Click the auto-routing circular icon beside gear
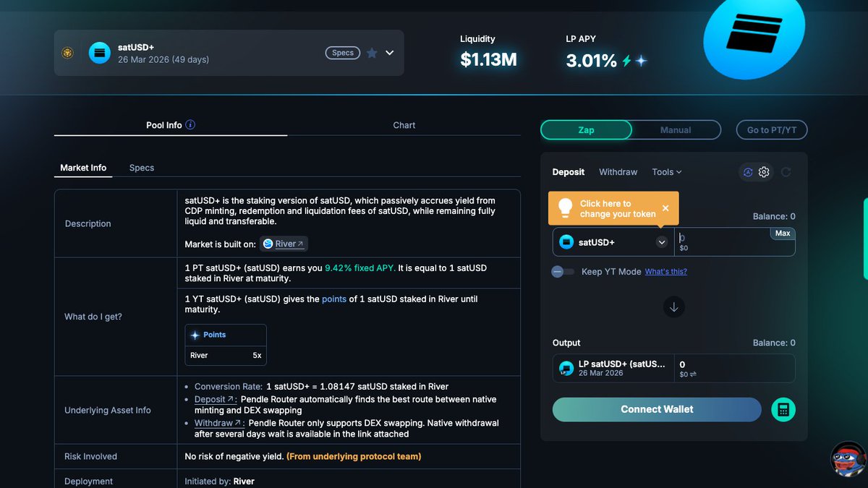Viewport: 868px width, 488px height. (x=748, y=172)
